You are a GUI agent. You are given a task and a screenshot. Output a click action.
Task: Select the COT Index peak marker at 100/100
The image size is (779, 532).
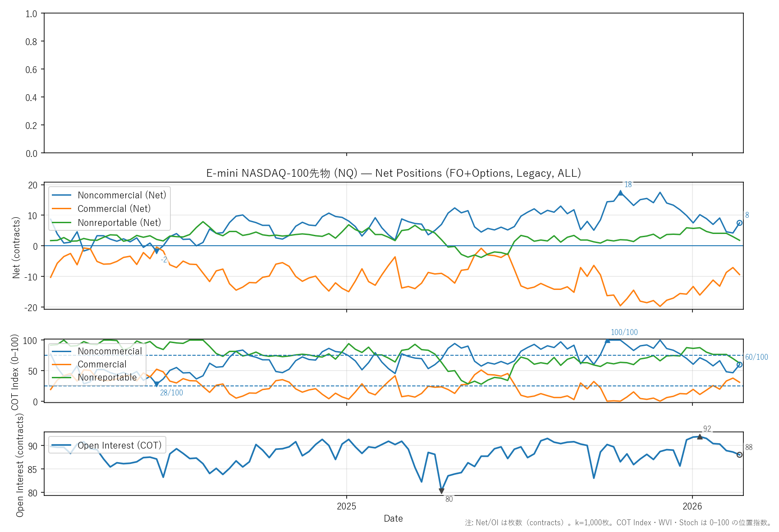[x=607, y=341]
